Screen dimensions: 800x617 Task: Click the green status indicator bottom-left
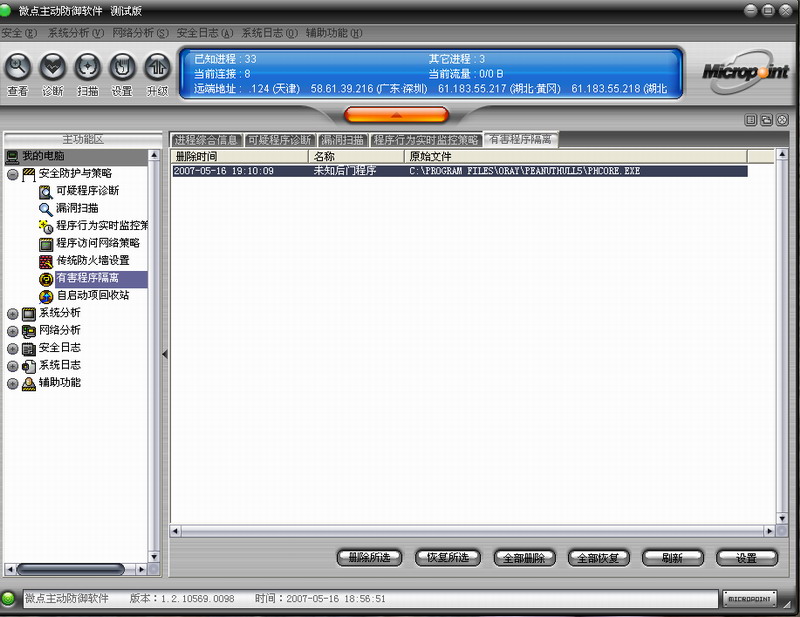(x=8, y=598)
